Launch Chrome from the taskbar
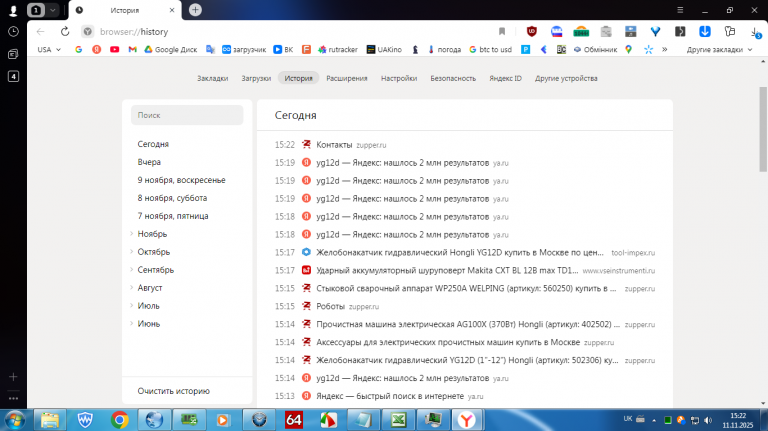Image resolution: width=768 pixels, height=431 pixels. pyautogui.click(x=120, y=420)
